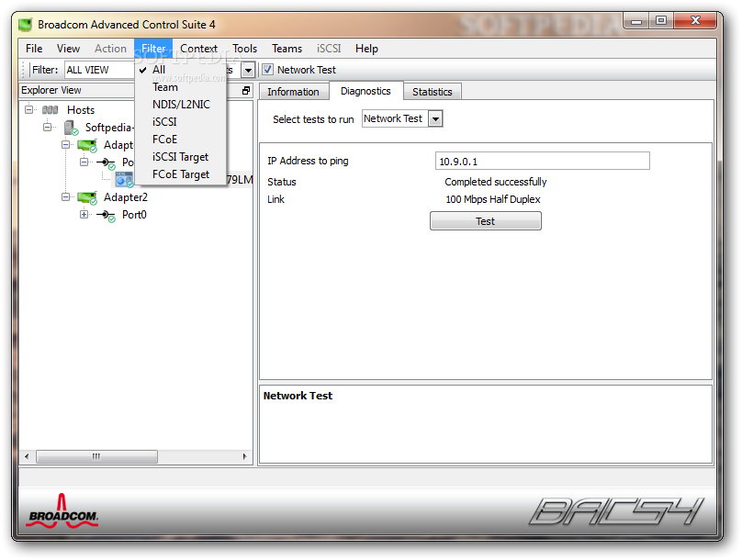Select the Softpedia host tree item

(x=109, y=128)
